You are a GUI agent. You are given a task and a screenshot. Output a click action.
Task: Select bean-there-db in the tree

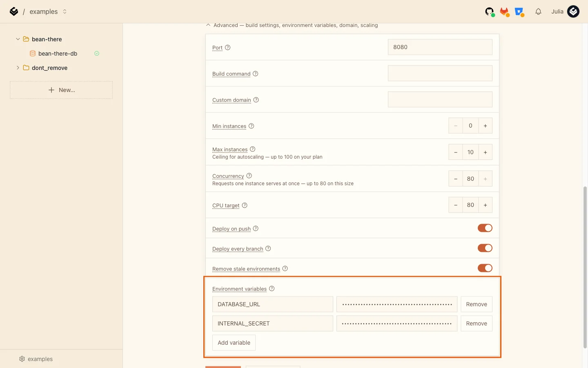(x=58, y=54)
